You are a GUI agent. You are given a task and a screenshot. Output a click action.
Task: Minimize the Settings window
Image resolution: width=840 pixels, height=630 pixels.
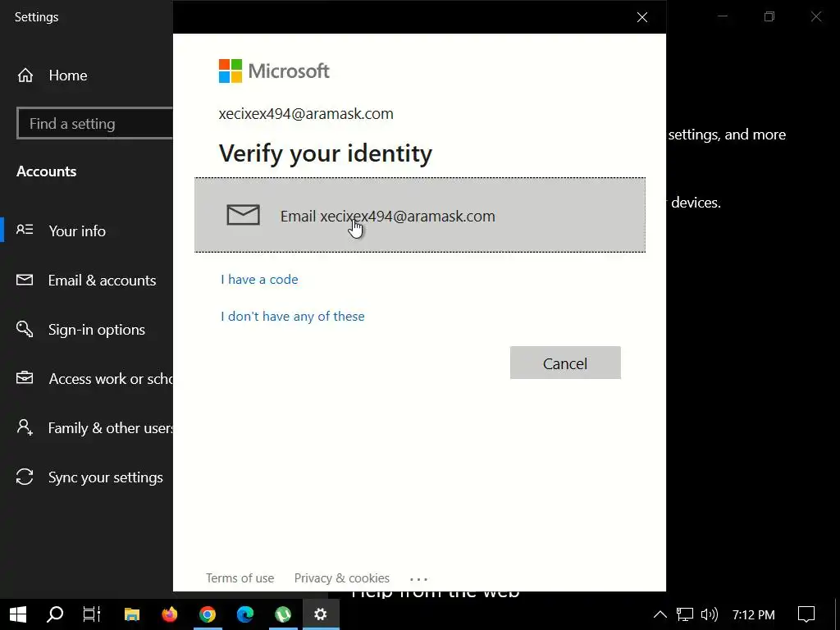(723, 16)
